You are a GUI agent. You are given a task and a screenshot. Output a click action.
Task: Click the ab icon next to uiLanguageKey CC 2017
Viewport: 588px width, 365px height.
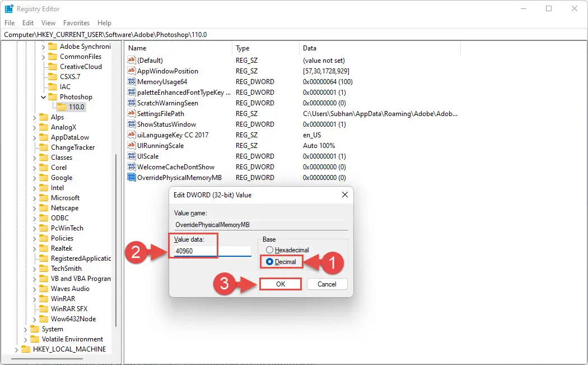pyautogui.click(x=131, y=135)
